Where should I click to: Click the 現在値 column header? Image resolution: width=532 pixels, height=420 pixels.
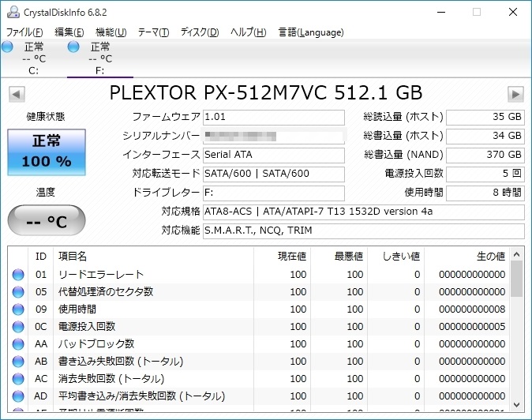coord(282,256)
